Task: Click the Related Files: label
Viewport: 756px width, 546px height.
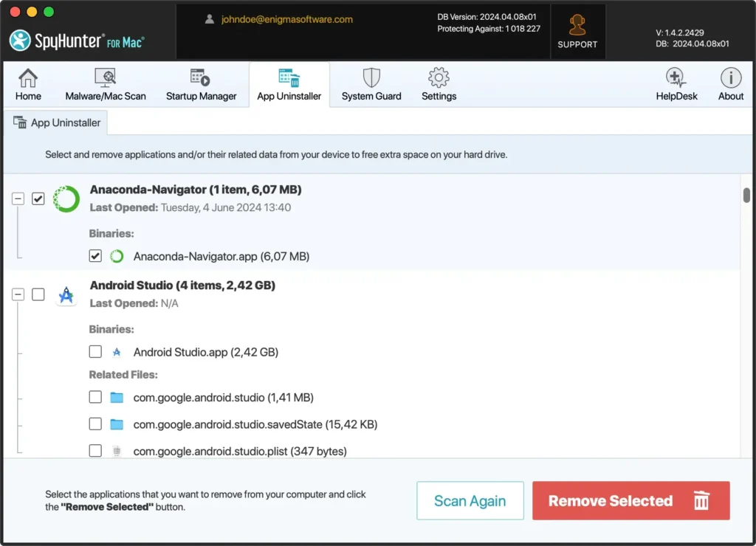Action: pos(123,375)
